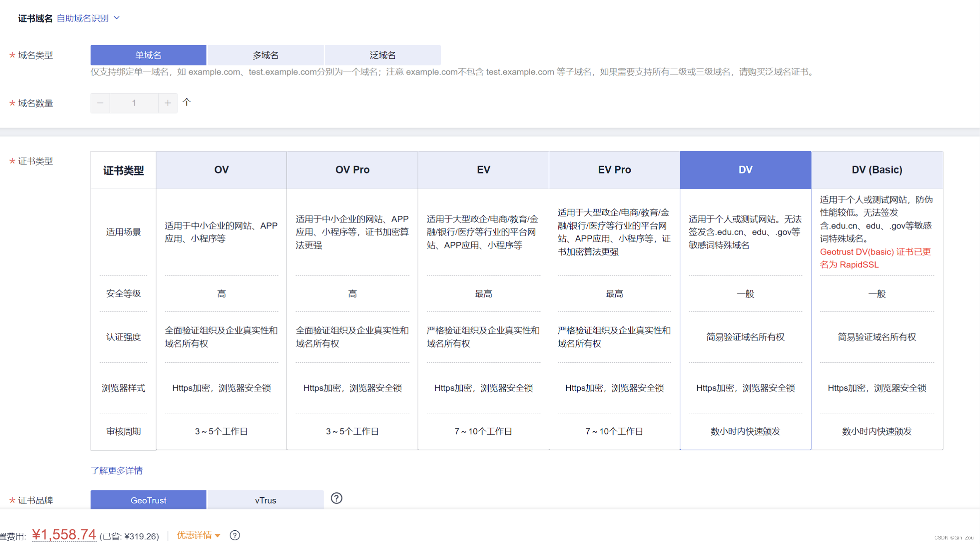Select the 泛域名 domain type

(x=382, y=55)
